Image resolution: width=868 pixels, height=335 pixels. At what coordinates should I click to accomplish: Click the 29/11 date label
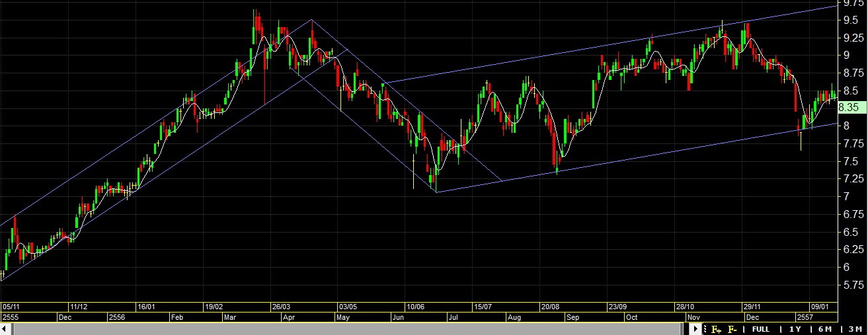752,307
